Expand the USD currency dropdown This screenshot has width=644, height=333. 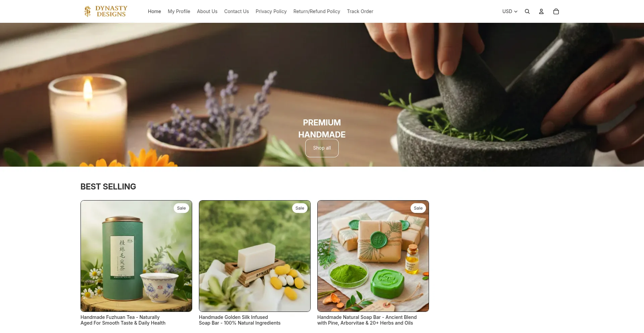click(x=510, y=11)
